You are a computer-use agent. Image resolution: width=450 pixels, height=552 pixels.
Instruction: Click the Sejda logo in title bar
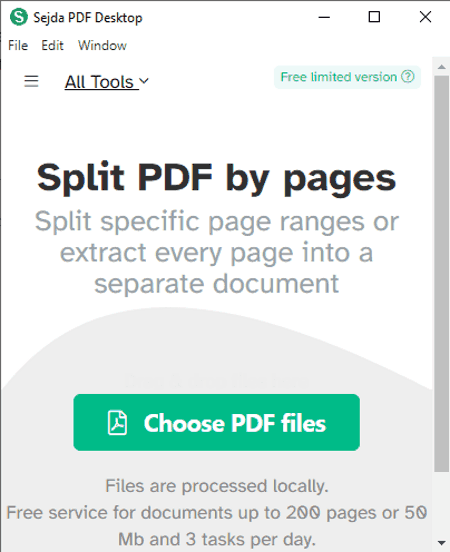tap(19, 17)
